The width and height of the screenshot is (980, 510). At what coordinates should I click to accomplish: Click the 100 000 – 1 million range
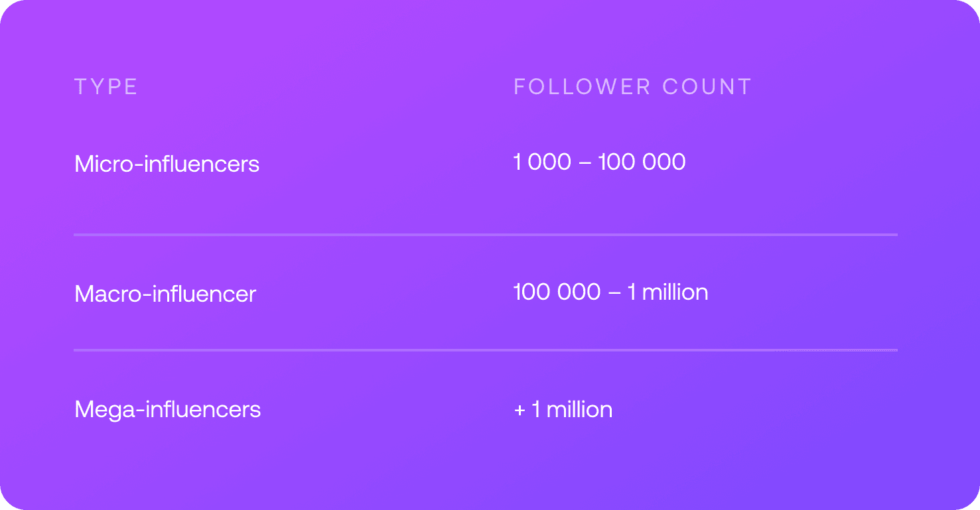(610, 292)
